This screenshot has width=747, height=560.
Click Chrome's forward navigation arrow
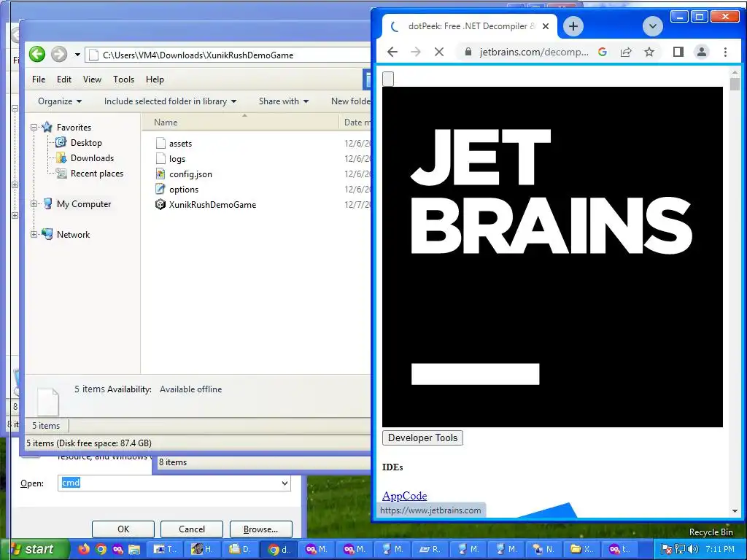pos(416,52)
